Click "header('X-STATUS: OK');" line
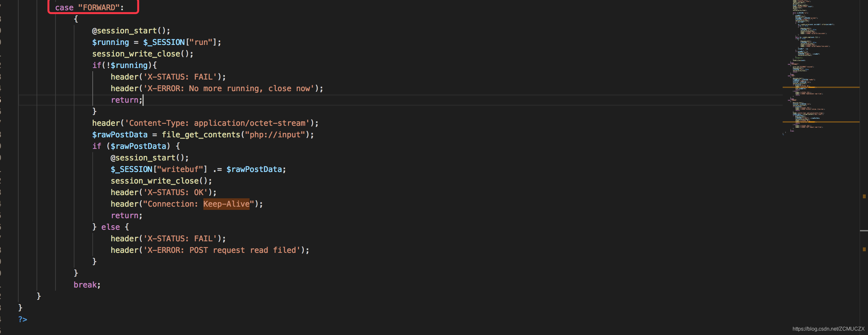 coord(163,192)
